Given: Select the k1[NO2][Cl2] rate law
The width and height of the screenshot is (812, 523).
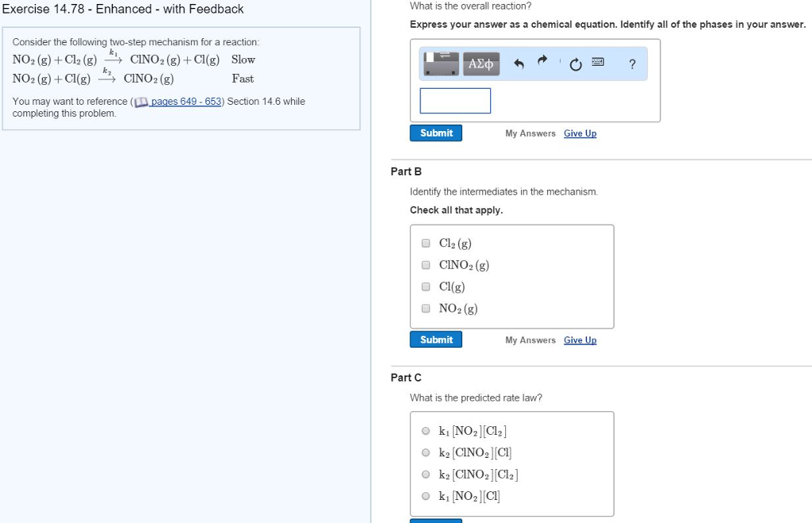Looking at the screenshot, I should coord(426,430).
